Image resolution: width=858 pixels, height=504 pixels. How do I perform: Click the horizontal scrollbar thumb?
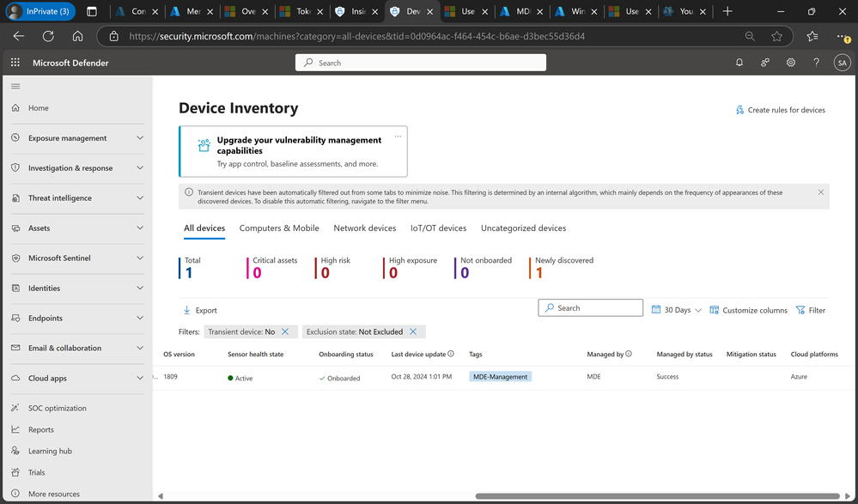click(657, 496)
